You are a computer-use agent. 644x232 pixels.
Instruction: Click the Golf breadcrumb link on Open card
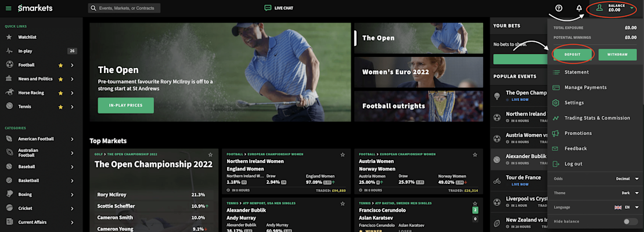click(x=99, y=154)
